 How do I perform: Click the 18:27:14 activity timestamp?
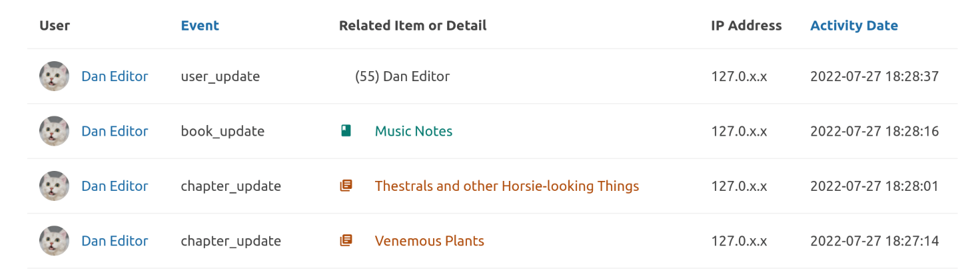[874, 241]
